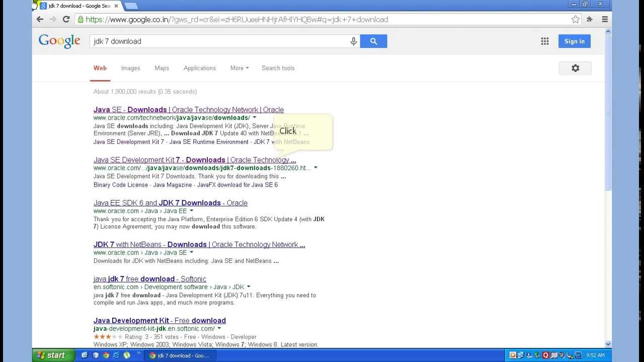Click the About 1,900,000 results text
Viewport: 644px width, 362px height.
145,92
